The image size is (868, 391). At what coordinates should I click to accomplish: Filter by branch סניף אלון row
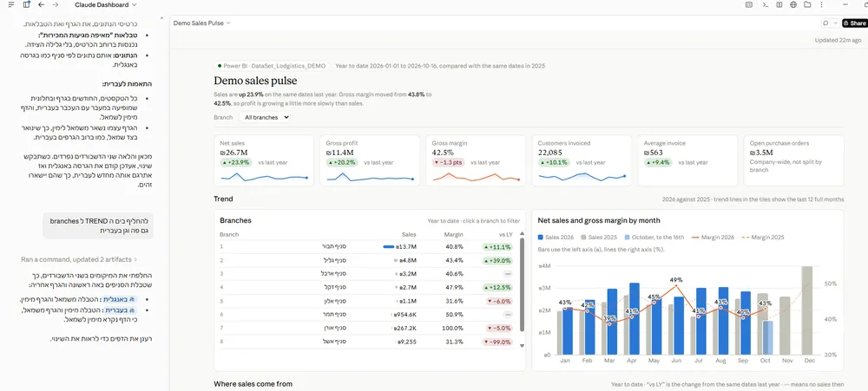coord(366,301)
